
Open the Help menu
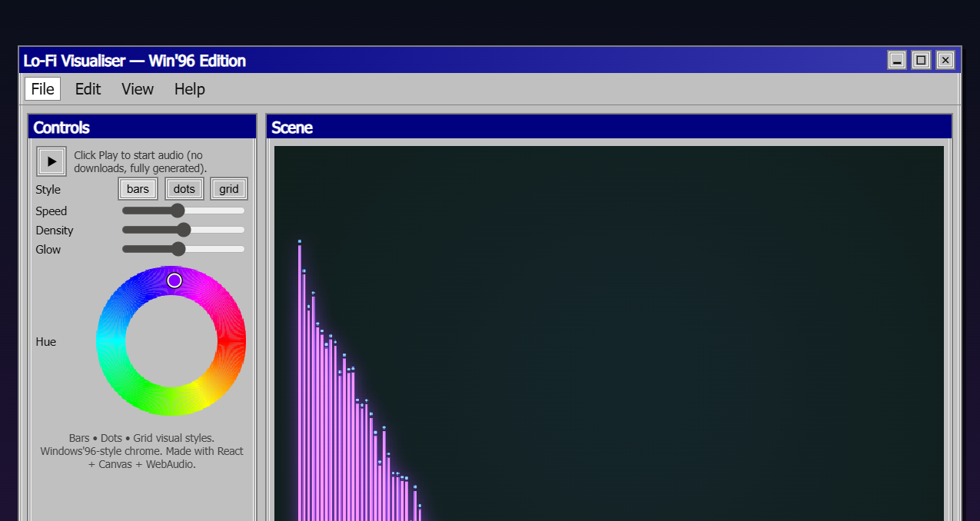pyautogui.click(x=189, y=89)
